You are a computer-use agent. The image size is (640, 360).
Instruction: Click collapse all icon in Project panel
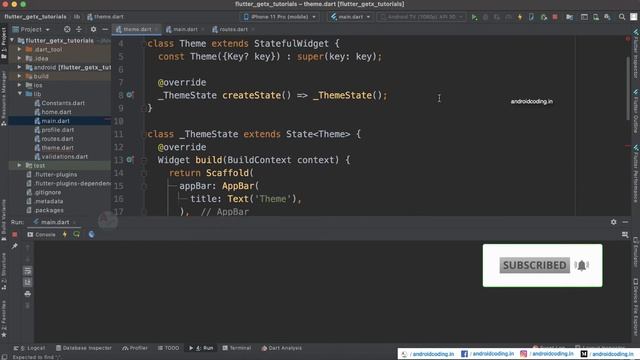tap(79, 29)
